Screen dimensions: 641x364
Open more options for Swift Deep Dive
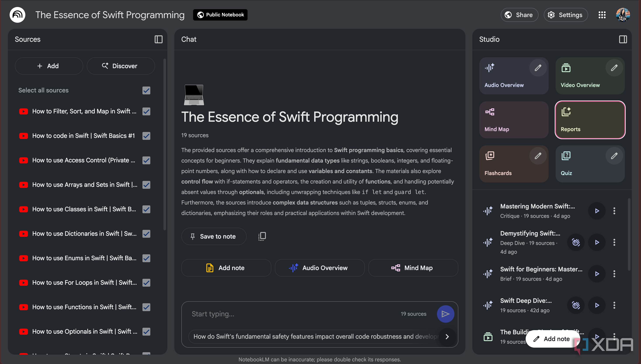(x=614, y=305)
